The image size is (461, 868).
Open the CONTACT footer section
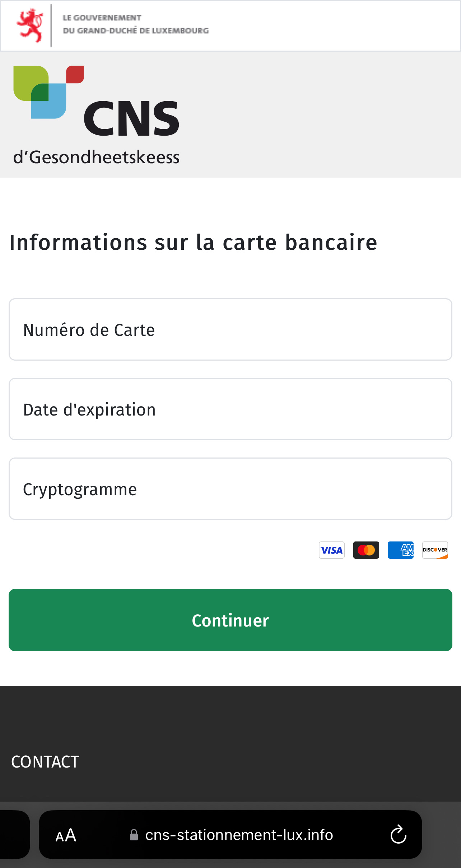click(x=45, y=762)
